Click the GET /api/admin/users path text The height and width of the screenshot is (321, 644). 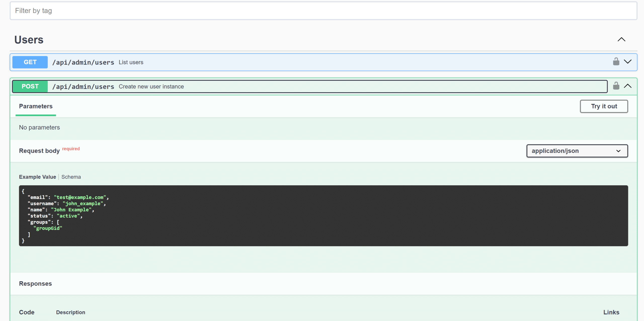83,62
